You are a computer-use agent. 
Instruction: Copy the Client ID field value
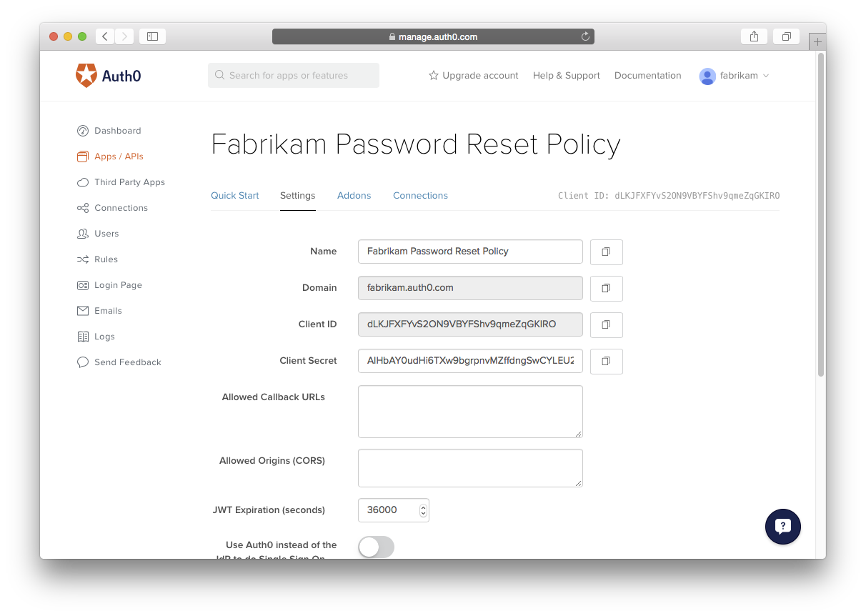click(x=606, y=324)
